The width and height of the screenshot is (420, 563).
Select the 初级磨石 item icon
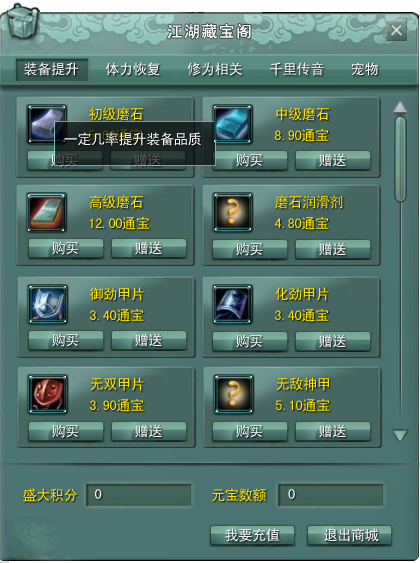coord(47,124)
